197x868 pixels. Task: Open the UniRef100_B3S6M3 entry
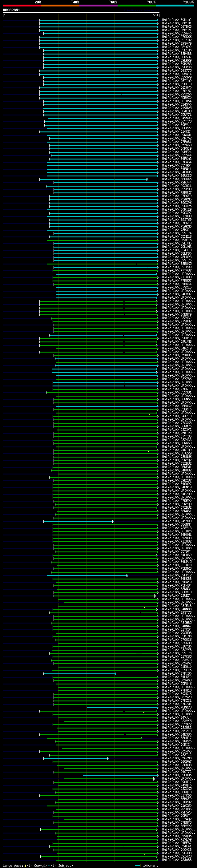(176, 643)
